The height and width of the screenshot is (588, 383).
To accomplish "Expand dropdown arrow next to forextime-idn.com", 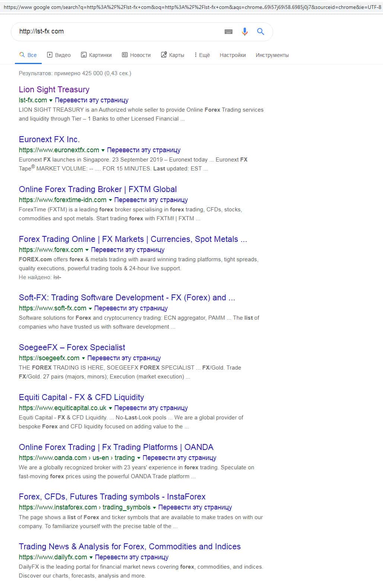I will 110,200.
